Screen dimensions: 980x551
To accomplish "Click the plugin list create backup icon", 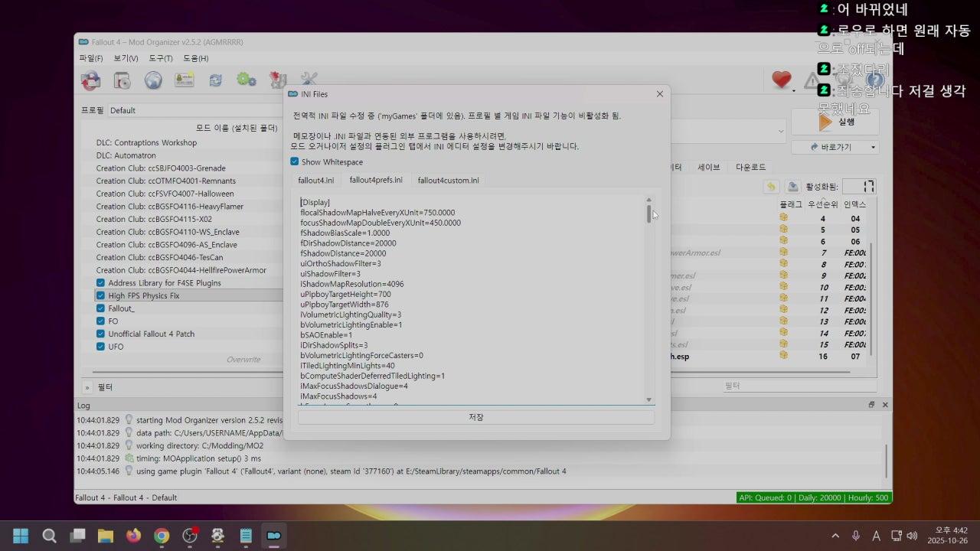I will (792, 187).
